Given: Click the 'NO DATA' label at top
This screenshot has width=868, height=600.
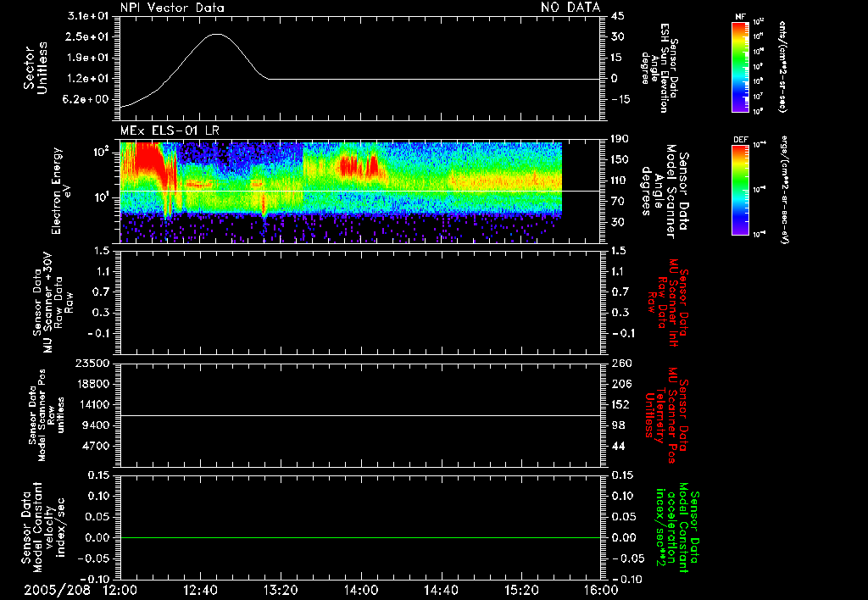Looking at the screenshot, I should click(570, 8).
